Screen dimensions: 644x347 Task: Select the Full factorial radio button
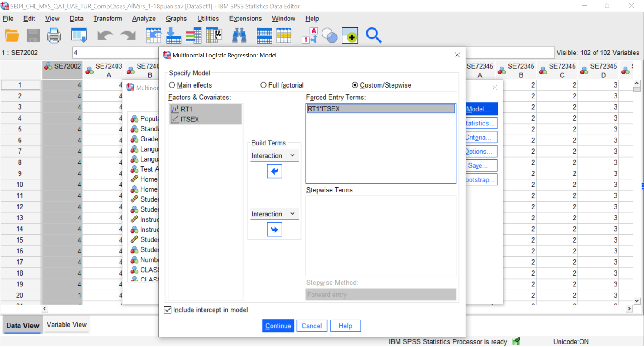click(263, 85)
